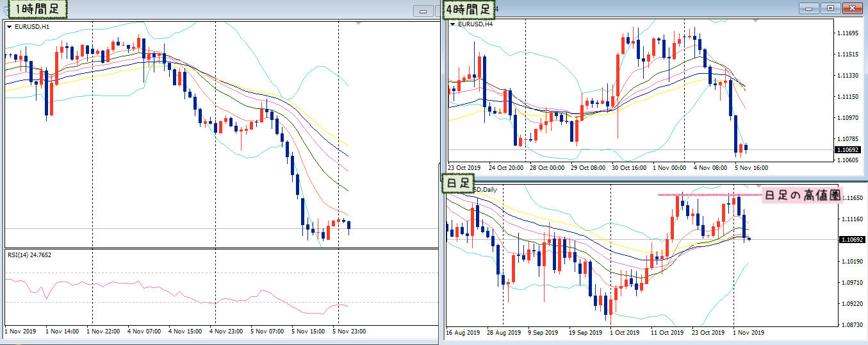Click the 5 Nov 23:00 time label

(349, 332)
